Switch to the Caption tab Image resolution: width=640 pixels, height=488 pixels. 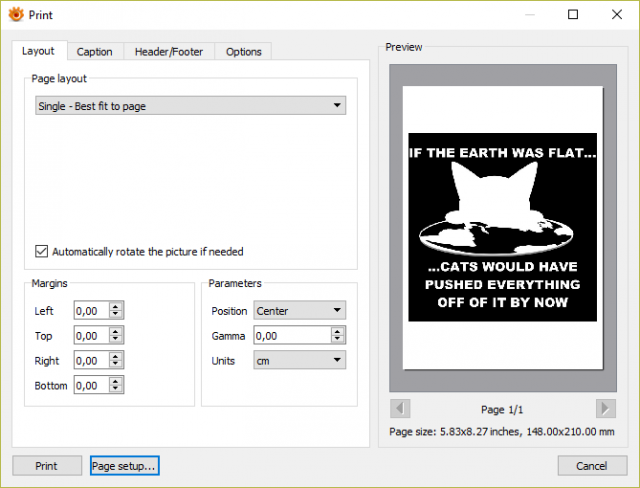pyautogui.click(x=95, y=52)
